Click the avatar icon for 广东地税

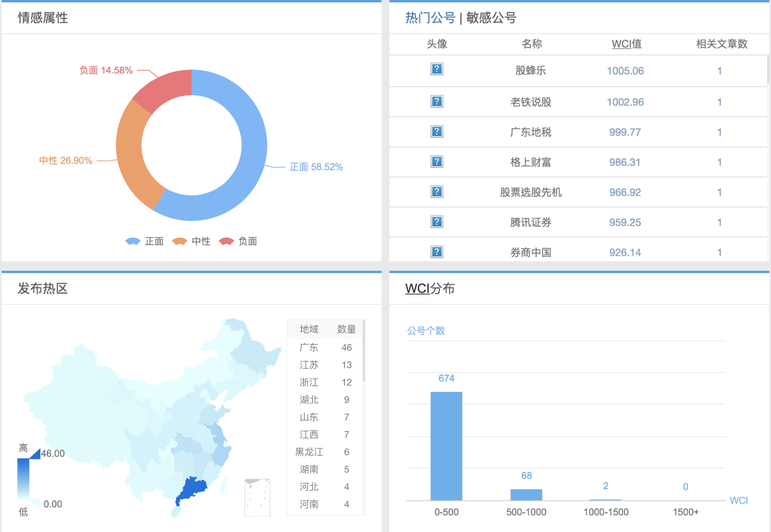click(436, 131)
